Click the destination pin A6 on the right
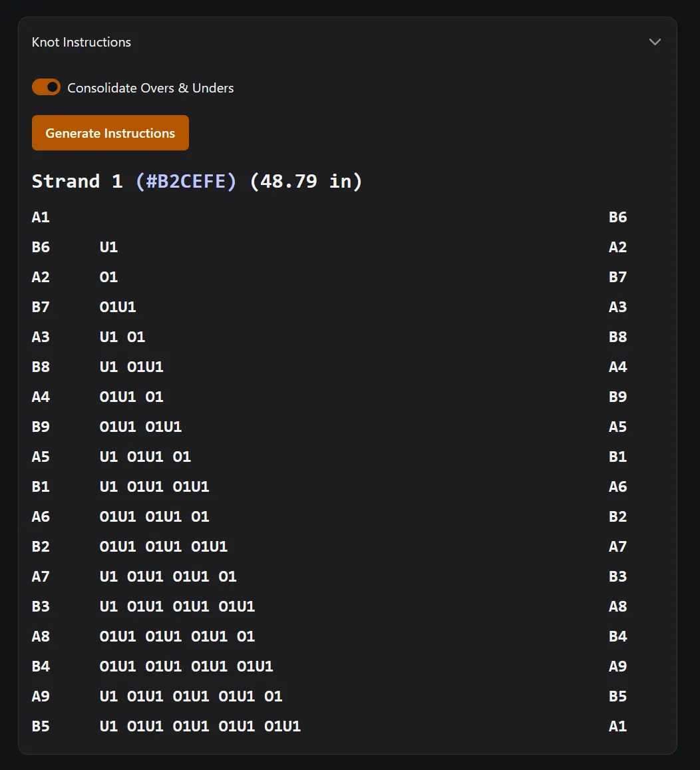This screenshot has width=700, height=770. [x=617, y=486]
